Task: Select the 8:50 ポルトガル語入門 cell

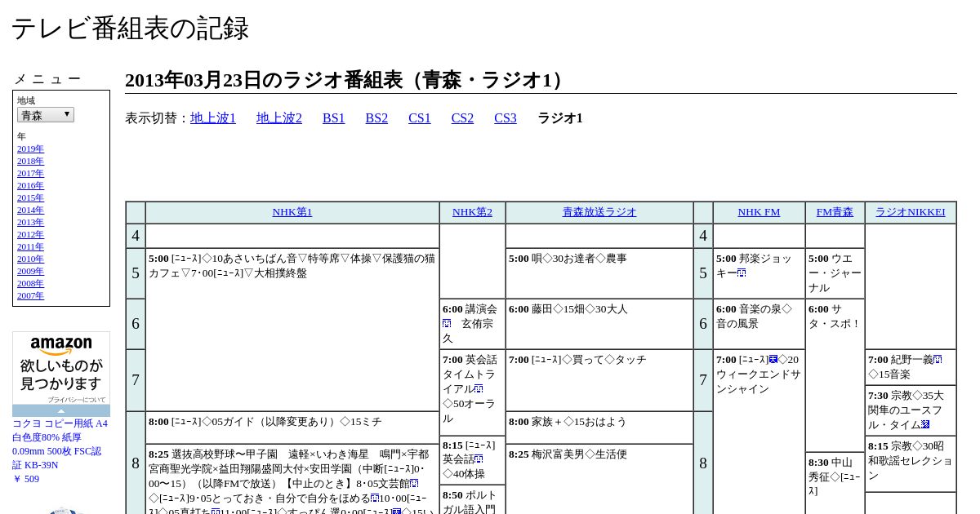Action: [x=472, y=499]
